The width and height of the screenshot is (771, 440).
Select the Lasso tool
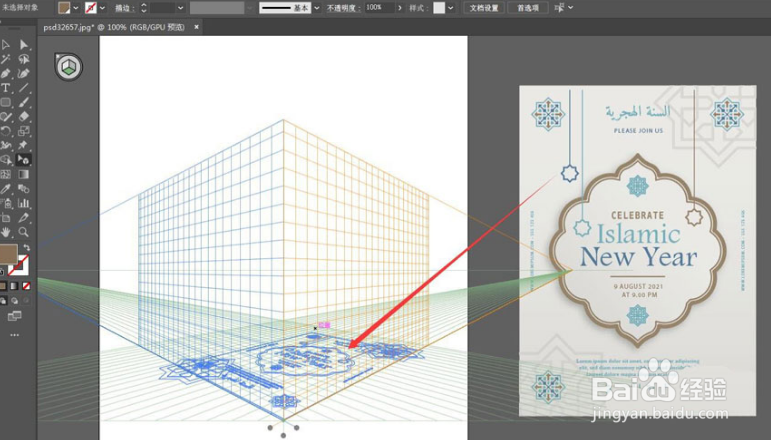24,59
